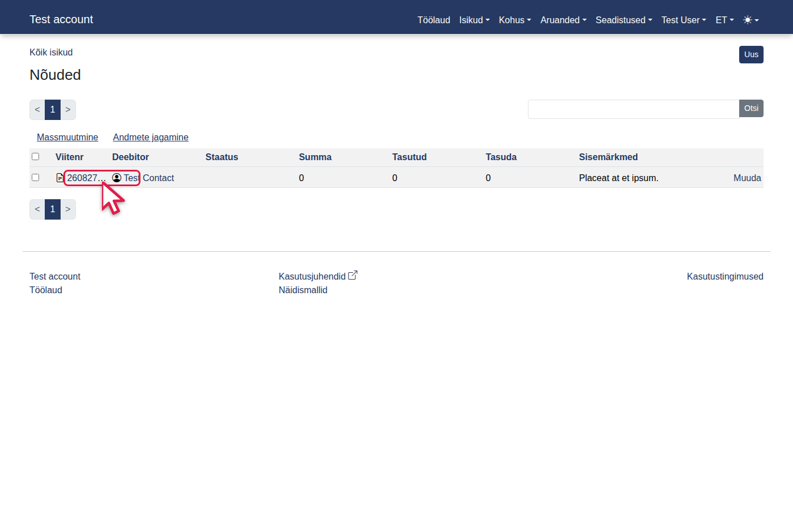This screenshot has height=532, width=793.
Task: Expand the Aruanded dropdown menu
Action: click(564, 20)
